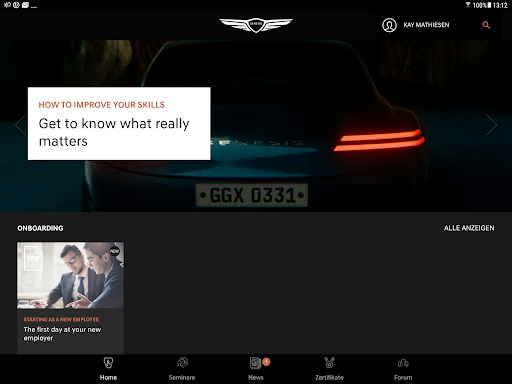Open the onboarding PDF thumbnail image

click(x=70, y=275)
